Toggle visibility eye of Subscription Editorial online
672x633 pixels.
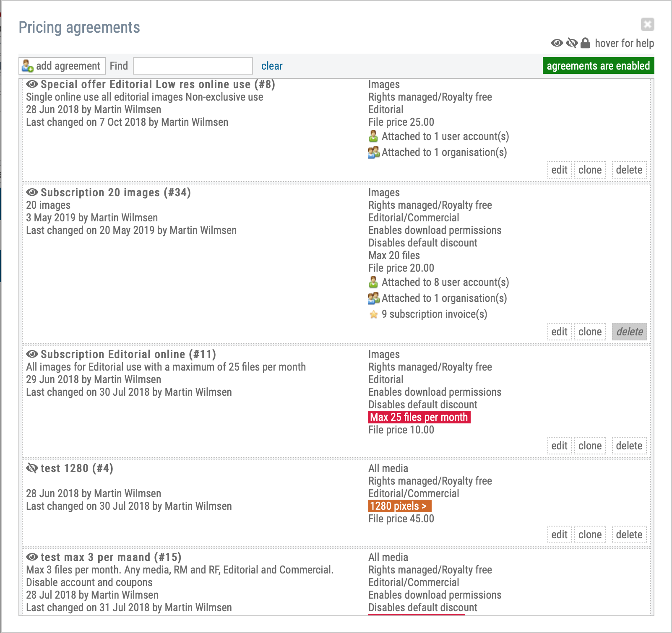pyautogui.click(x=32, y=354)
